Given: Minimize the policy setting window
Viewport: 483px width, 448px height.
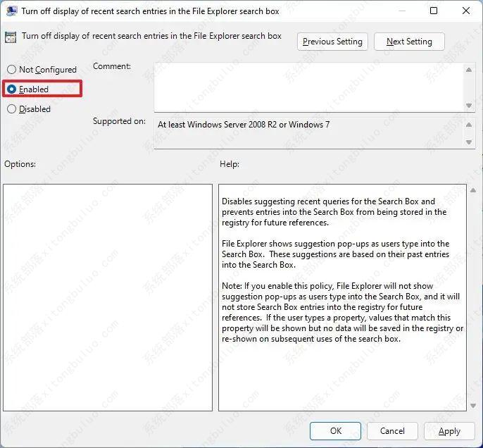Looking at the screenshot, I should point(401,11).
